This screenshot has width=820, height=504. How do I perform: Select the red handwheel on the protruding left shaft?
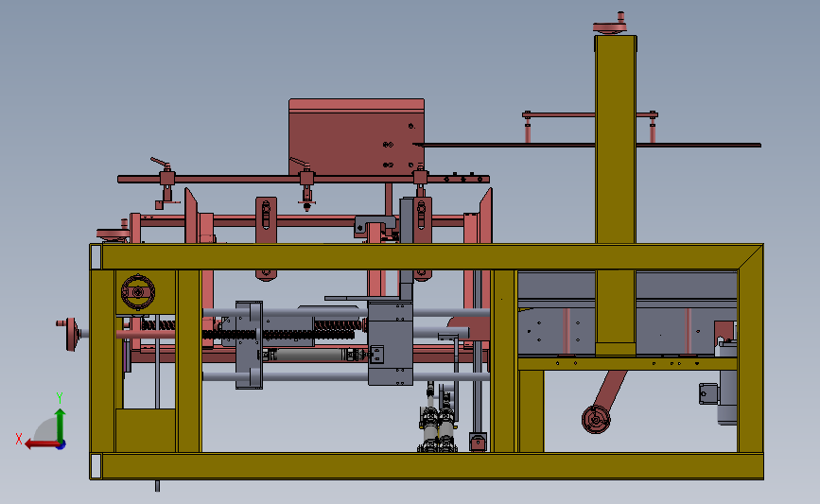(70, 334)
